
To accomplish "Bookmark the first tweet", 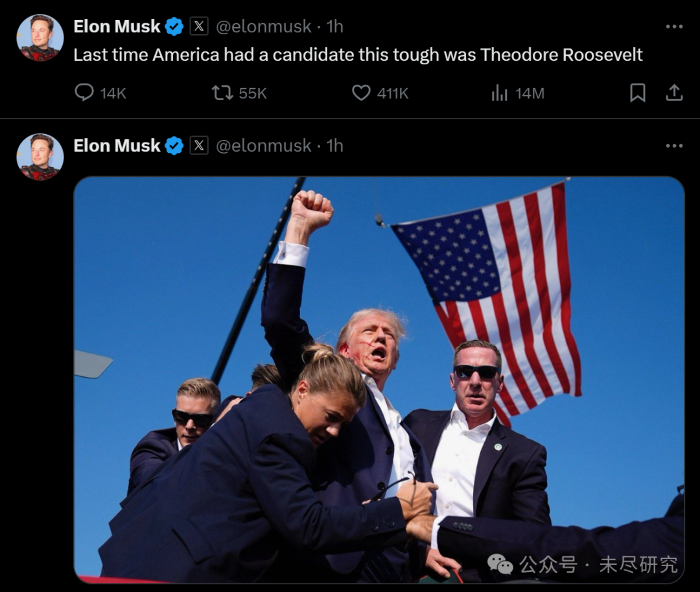I will [x=638, y=93].
